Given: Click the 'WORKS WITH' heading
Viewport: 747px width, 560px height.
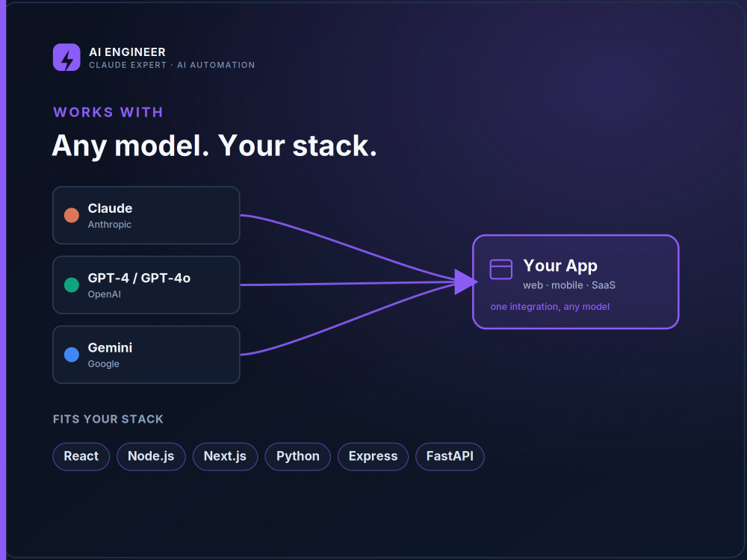Looking at the screenshot, I should coord(108,113).
